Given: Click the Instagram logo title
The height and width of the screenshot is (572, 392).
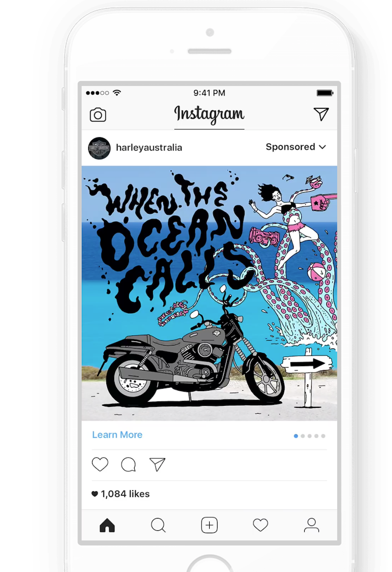Looking at the screenshot, I should pyautogui.click(x=209, y=114).
